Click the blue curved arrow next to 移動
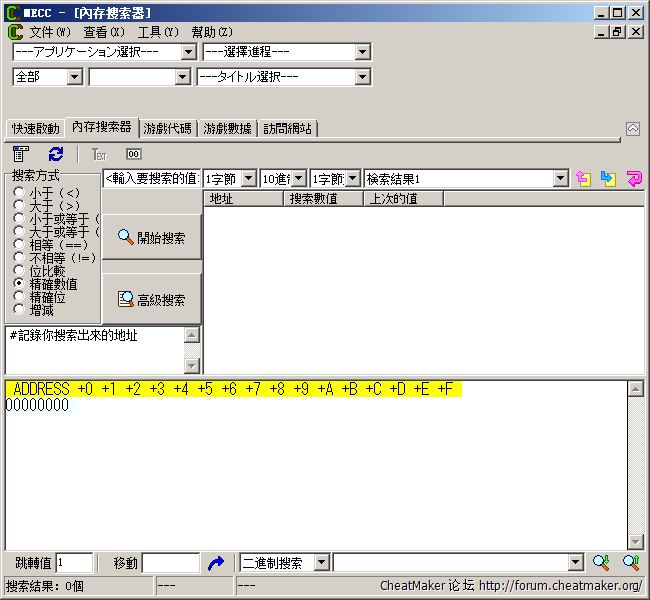 (216, 563)
